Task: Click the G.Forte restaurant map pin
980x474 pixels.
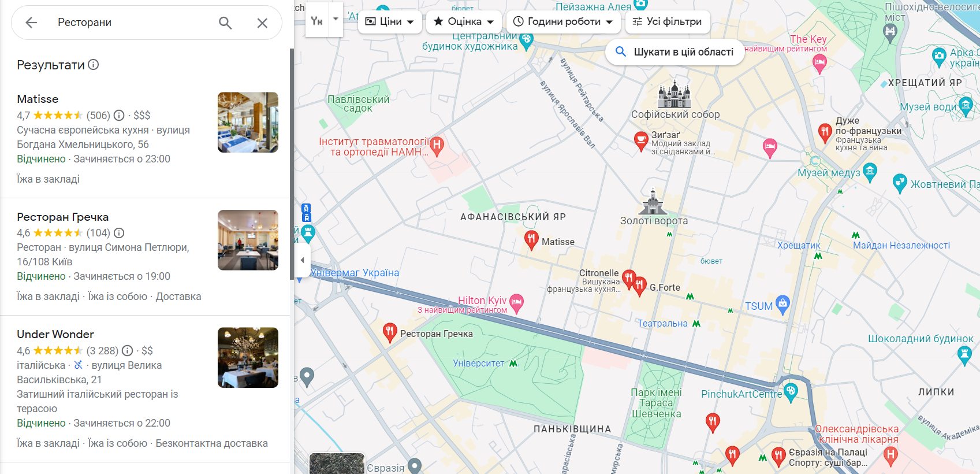Action: pyautogui.click(x=640, y=286)
